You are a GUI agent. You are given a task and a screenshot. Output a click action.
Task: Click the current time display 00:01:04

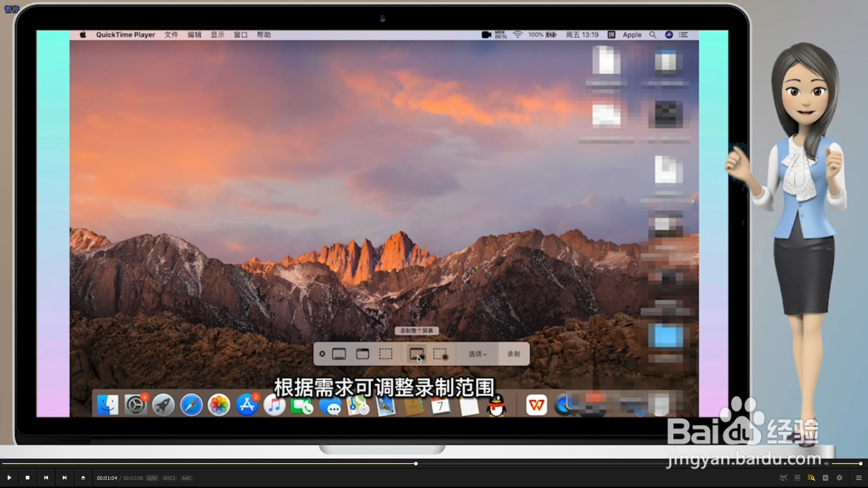coord(107,478)
